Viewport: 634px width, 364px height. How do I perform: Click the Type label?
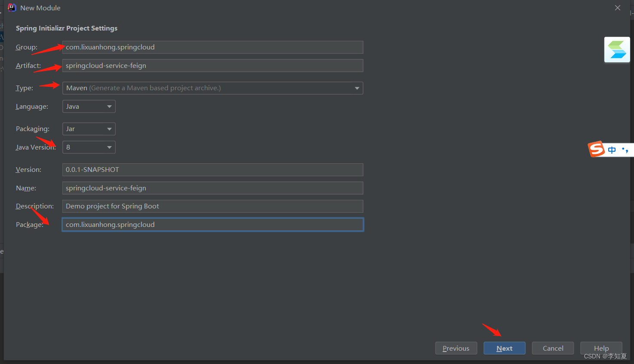(x=25, y=88)
